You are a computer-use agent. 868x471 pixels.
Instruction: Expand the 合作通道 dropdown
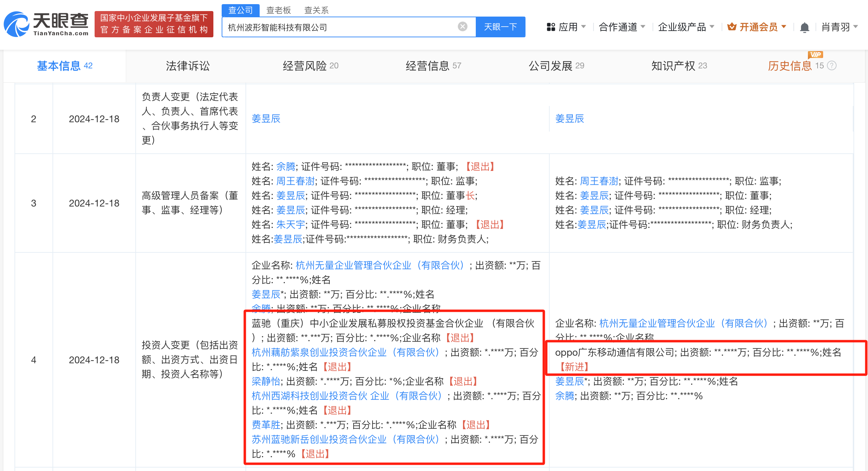tap(622, 27)
